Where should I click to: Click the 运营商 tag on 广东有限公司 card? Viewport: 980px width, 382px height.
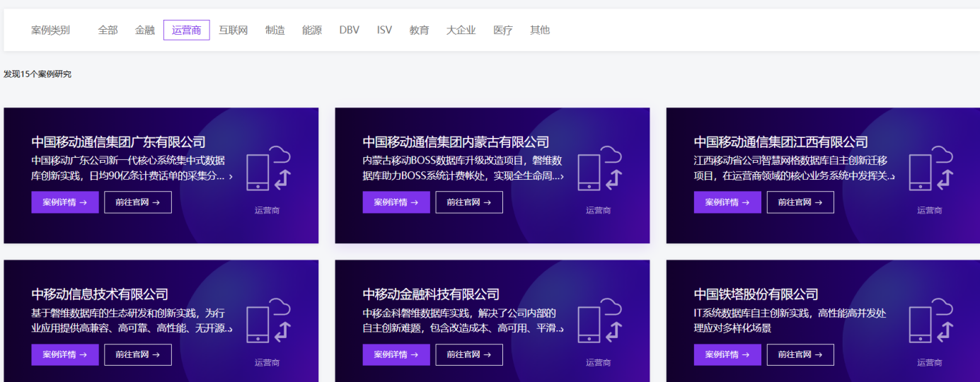click(267, 210)
